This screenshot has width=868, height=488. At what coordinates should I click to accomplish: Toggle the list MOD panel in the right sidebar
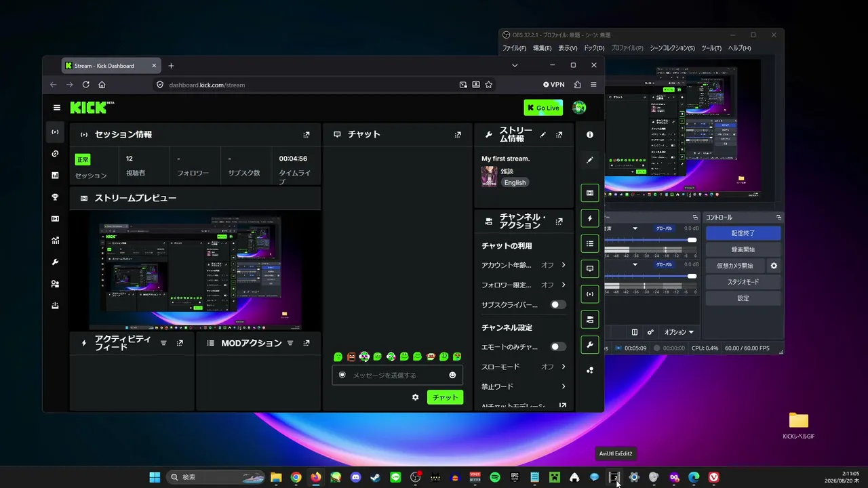point(590,244)
